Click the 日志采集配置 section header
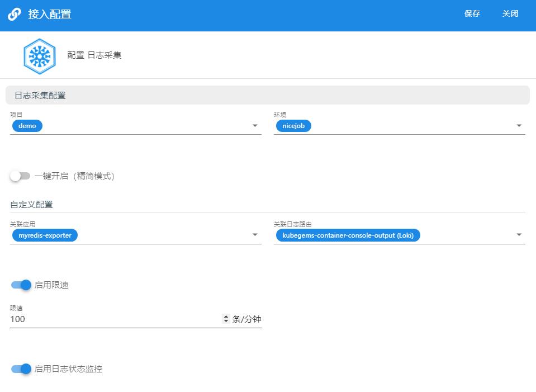Screen dimensions: 536x392 (x=268, y=95)
